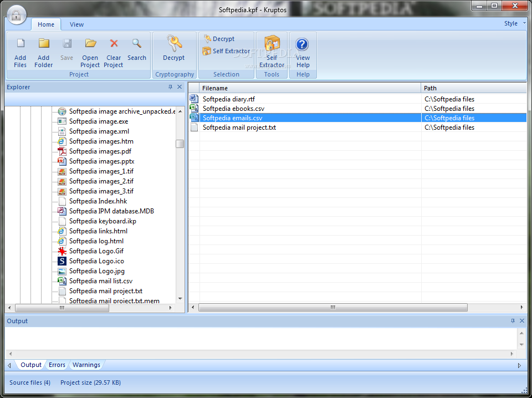The height and width of the screenshot is (398, 532).
Task: Click the Add Folder icon
Action: [44, 43]
